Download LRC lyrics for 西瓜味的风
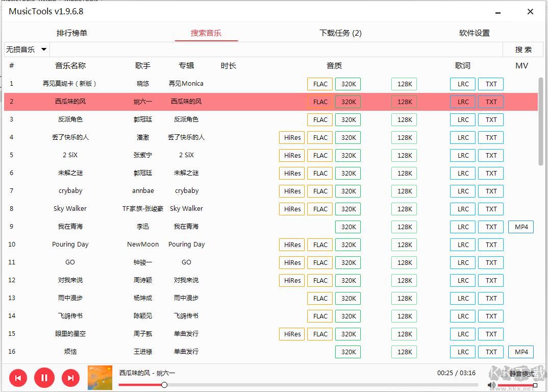The image size is (548, 392). click(x=462, y=102)
